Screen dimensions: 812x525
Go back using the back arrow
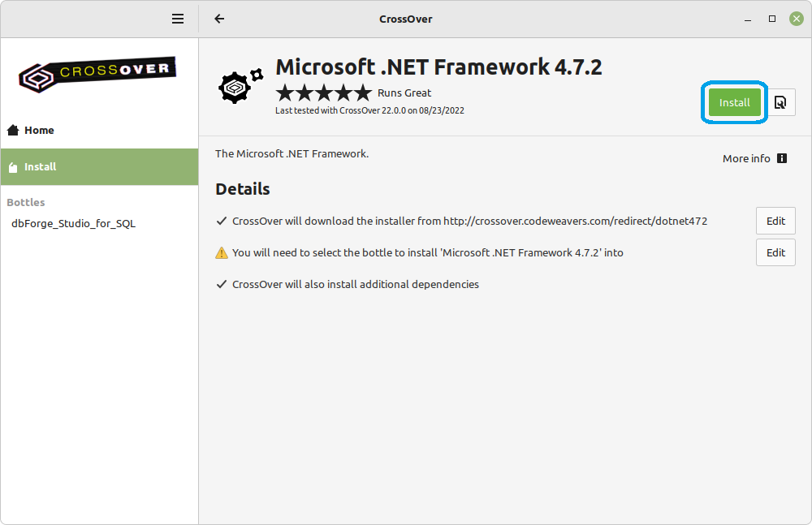[x=219, y=18]
